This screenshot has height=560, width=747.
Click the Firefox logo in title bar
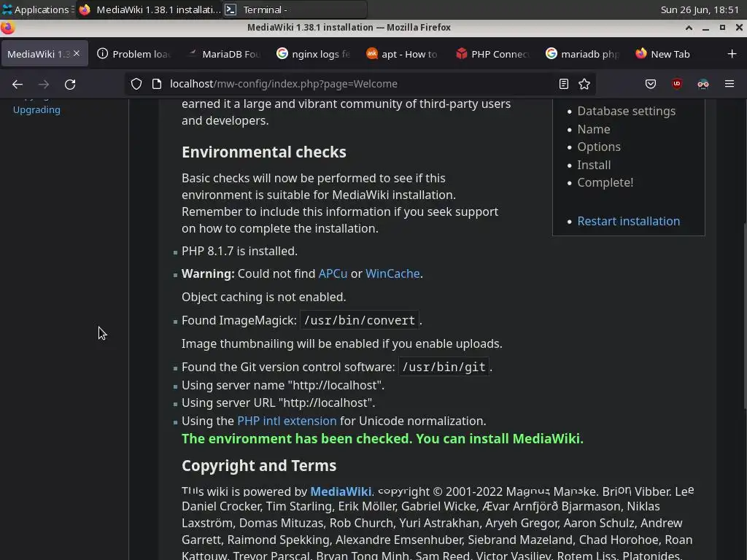7,28
